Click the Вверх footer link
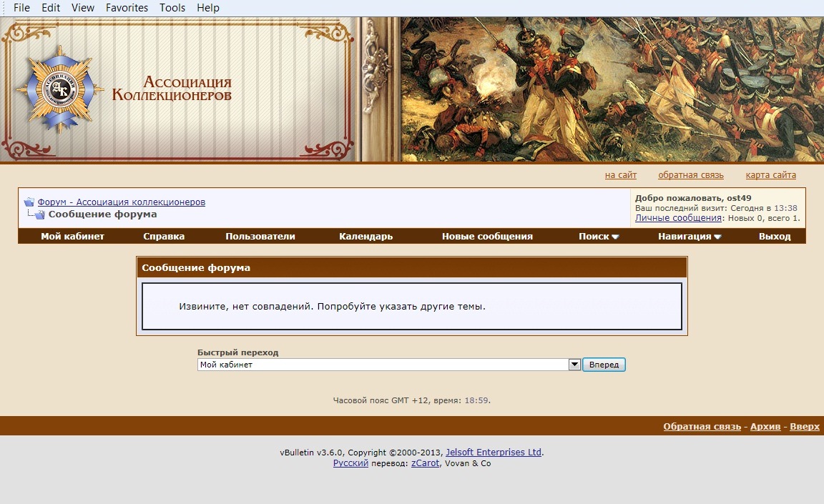The height and width of the screenshot is (504, 824). [805, 426]
